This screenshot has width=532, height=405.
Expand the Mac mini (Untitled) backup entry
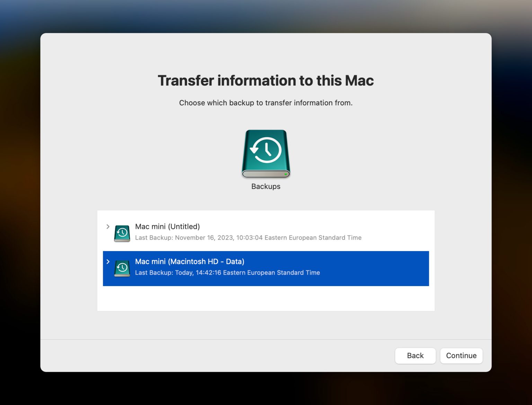[x=108, y=226]
